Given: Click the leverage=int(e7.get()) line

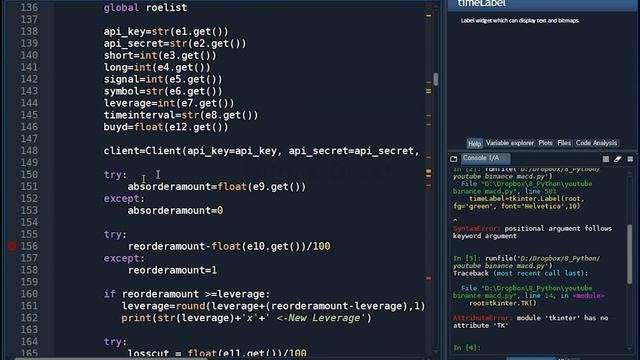Looking at the screenshot, I should pos(169,103).
